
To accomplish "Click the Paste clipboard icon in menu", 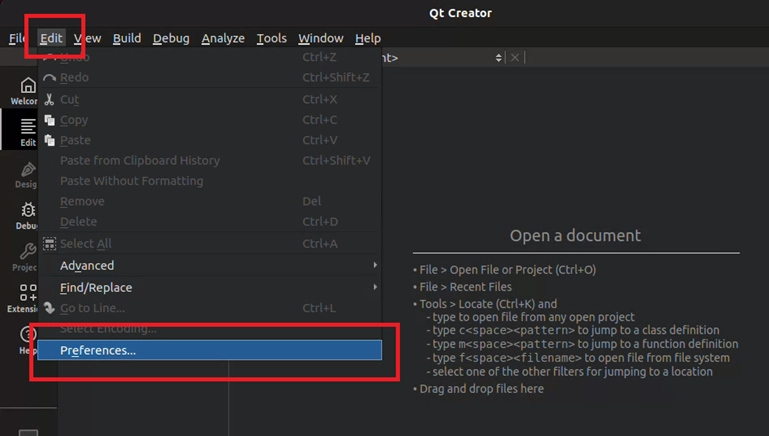I will [x=49, y=141].
